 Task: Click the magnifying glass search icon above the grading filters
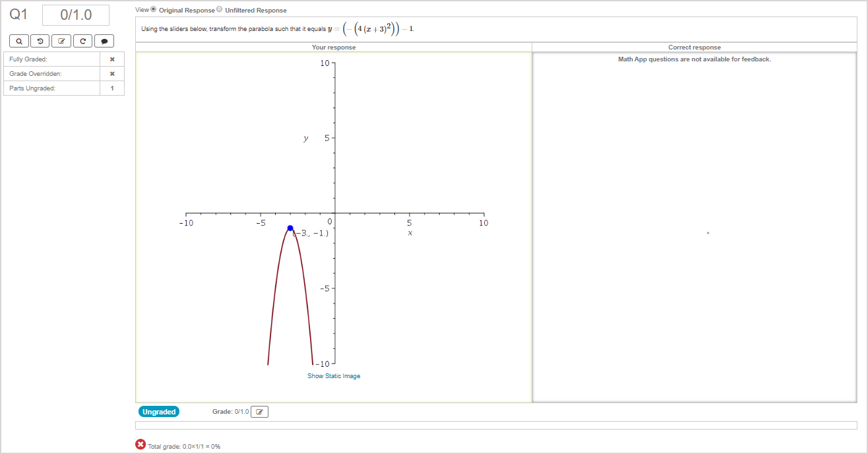(18, 41)
